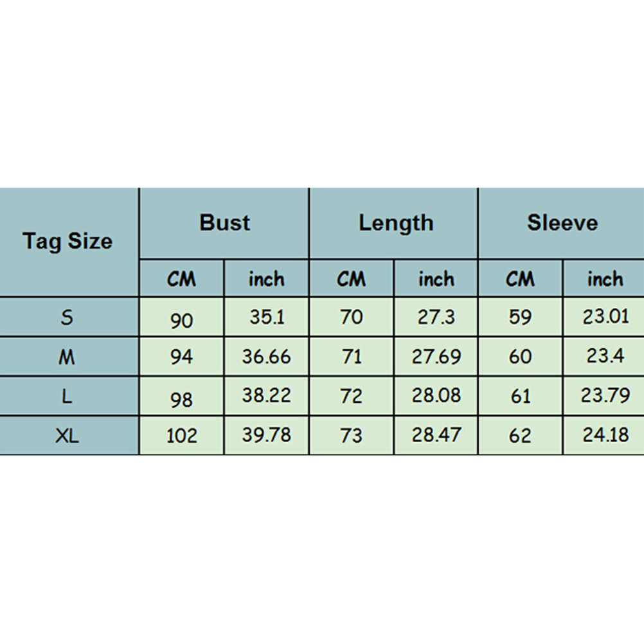Image resolution: width=644 pixels, height=644 pixels.
Task: Click the 23.79 inch sleeve cell
Action: tap(605, 396)
